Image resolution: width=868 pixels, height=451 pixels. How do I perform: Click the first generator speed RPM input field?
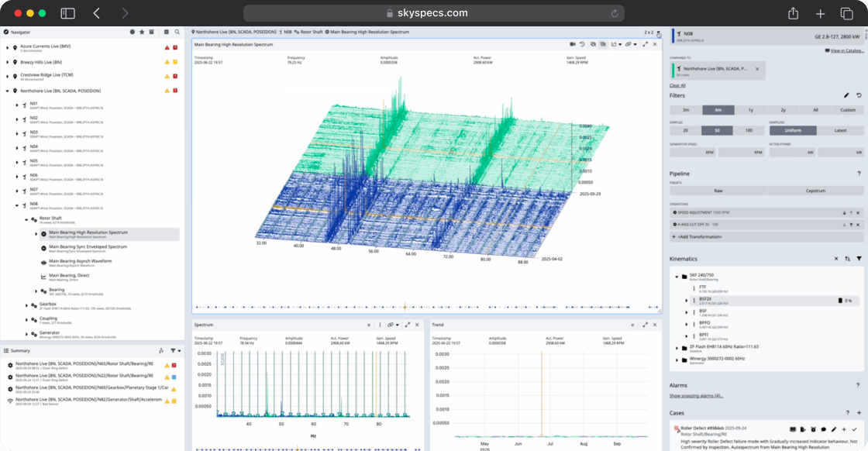(693, 152)
